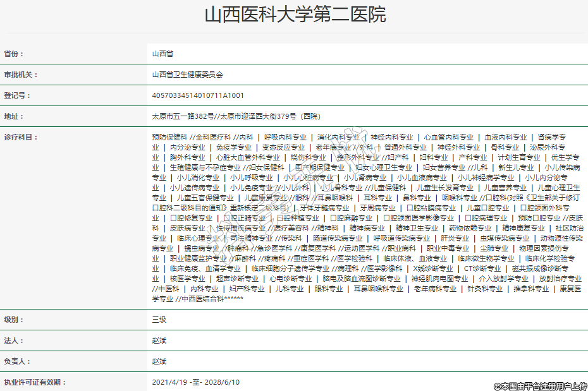Viewport: 588px width, 391px height.
Task: Click the province value 山西省
Action: [x=163, y=54]
